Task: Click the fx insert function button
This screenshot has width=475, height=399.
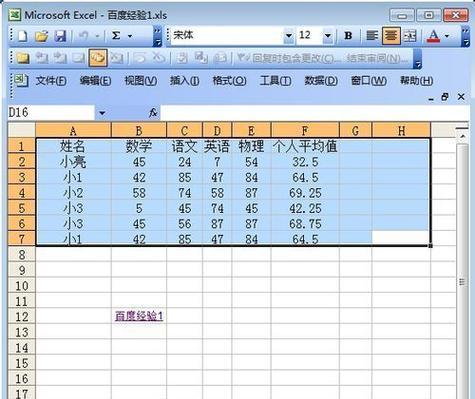Action: tap(153, 113)
